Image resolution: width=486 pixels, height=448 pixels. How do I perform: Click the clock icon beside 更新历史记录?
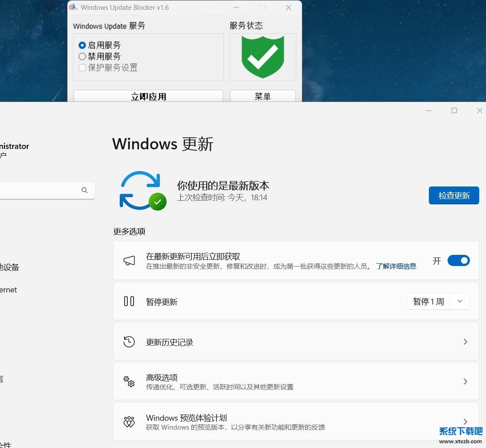pyautogui.click(x=129, y=341)
